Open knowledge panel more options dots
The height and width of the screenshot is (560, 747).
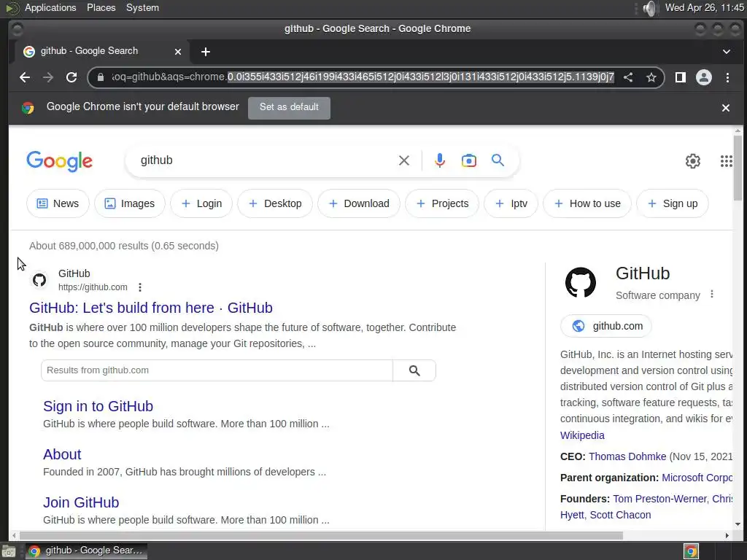tap(712, 295)
